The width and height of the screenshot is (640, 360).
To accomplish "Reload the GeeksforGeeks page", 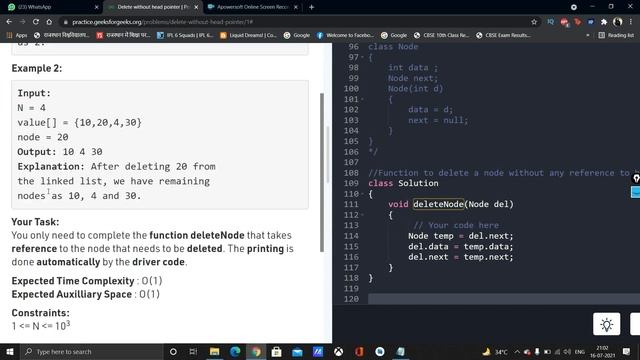I will tap(36, 22).
